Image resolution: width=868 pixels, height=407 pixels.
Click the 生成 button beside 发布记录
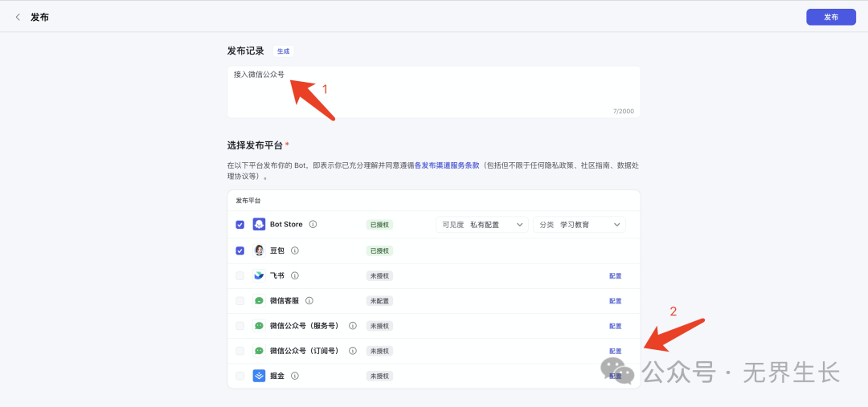pyautogui.click(x=284, y=51)
